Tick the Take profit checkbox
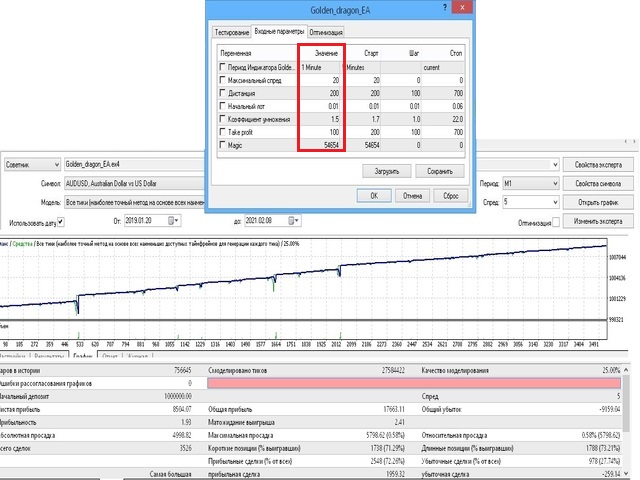The width and height of the screenshot is (640, 480). pos(222,131)
